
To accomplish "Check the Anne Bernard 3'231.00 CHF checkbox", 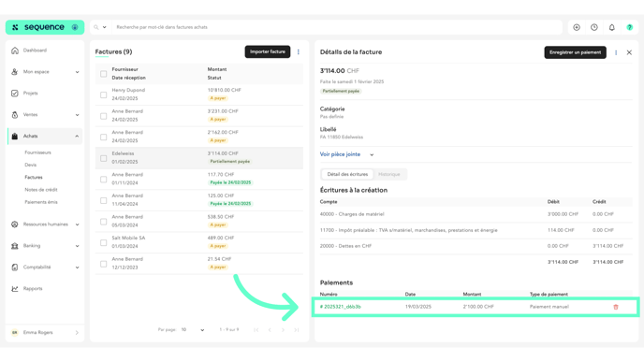I will [x=104, y=116].
